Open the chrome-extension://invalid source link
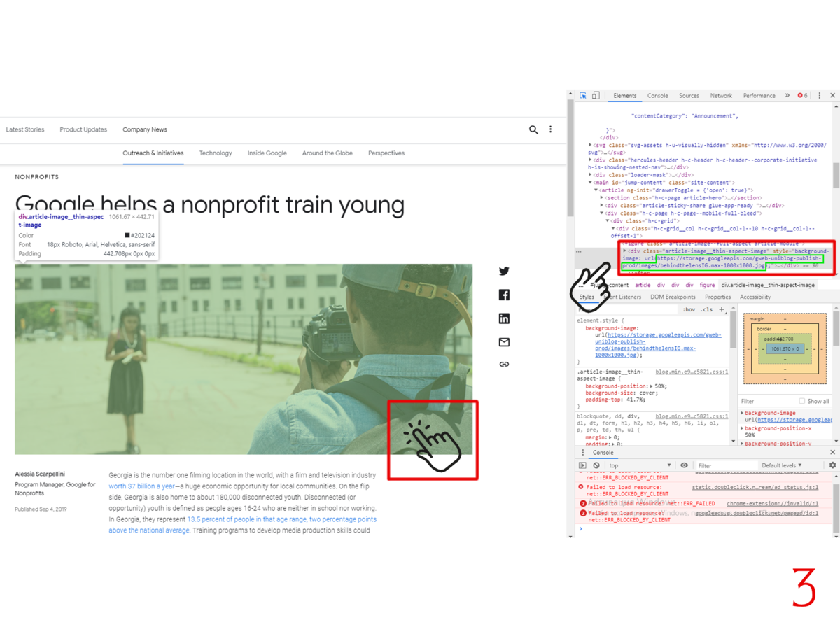 point(772,503)
